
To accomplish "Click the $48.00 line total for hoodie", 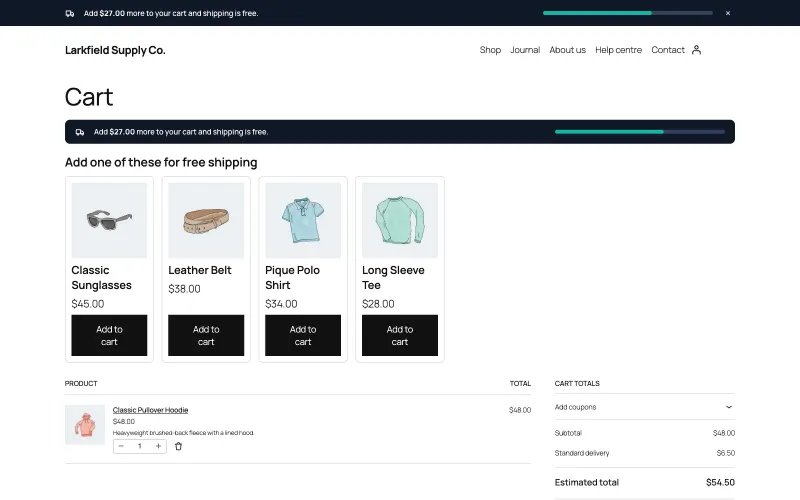I will pyautogui.click(x=520, y=410).
